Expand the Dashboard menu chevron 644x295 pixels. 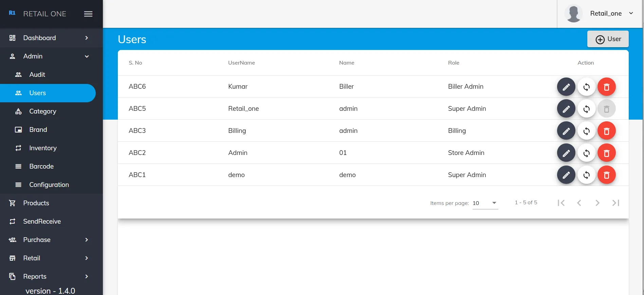(87, 38)
